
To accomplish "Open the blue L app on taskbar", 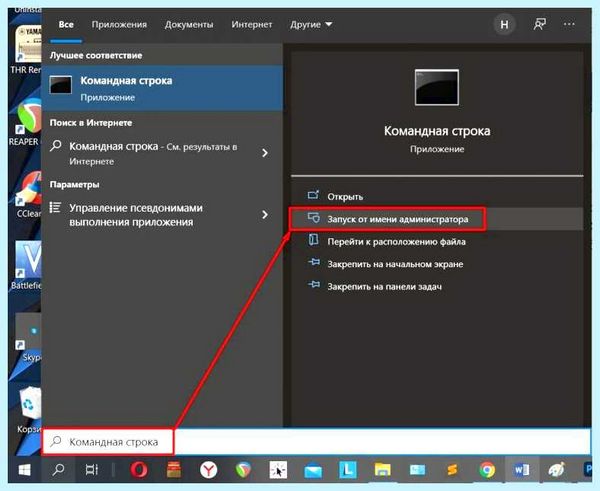I will (x=347, y=470).
